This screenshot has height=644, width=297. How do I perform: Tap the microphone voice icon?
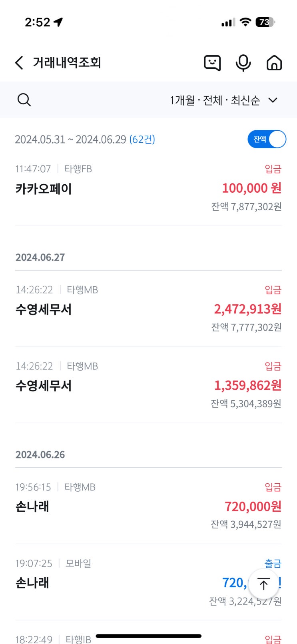tap(243, 63)
